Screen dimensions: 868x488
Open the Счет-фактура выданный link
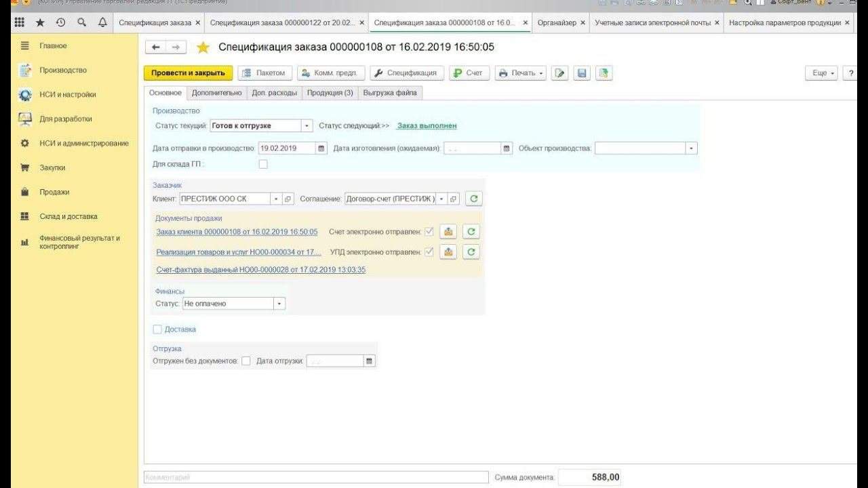pos(261,270)
